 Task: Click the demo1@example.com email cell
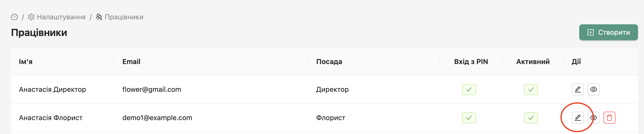tap(157, 118)
